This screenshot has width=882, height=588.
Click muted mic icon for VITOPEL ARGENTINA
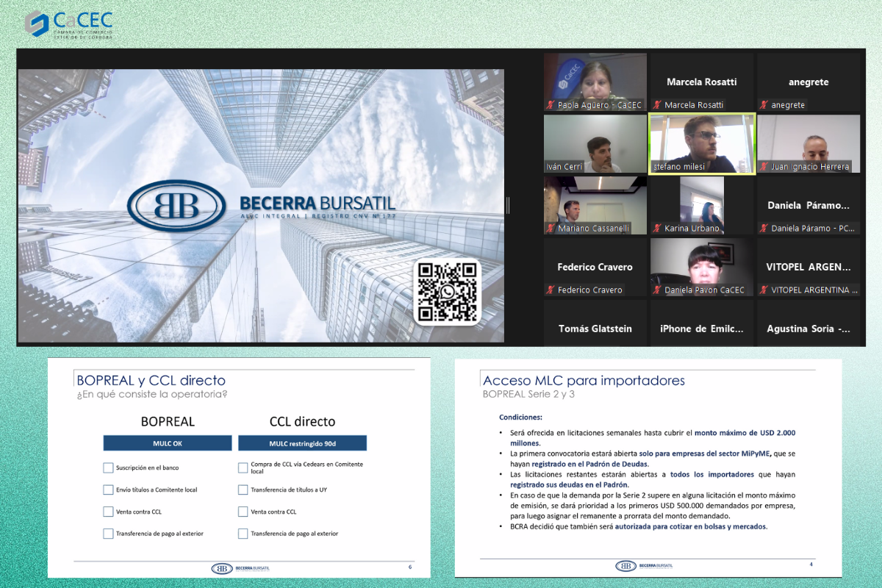[764, 290]
